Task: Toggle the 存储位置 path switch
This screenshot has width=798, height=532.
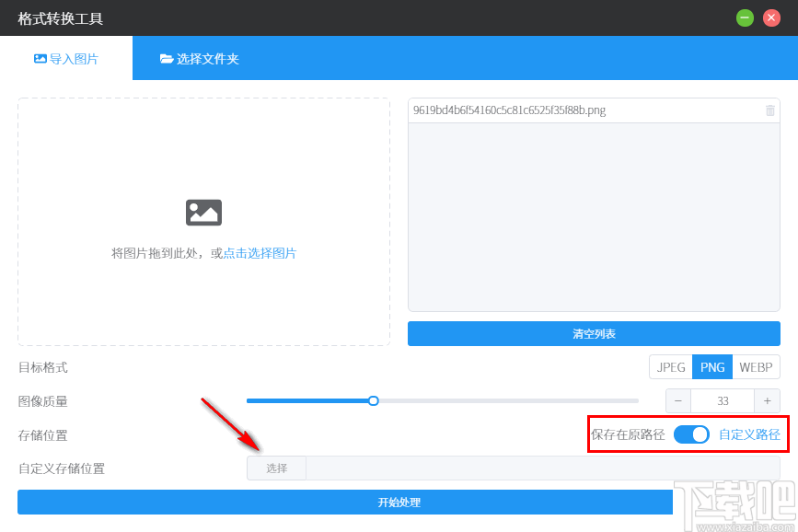Action: point(691,434)
